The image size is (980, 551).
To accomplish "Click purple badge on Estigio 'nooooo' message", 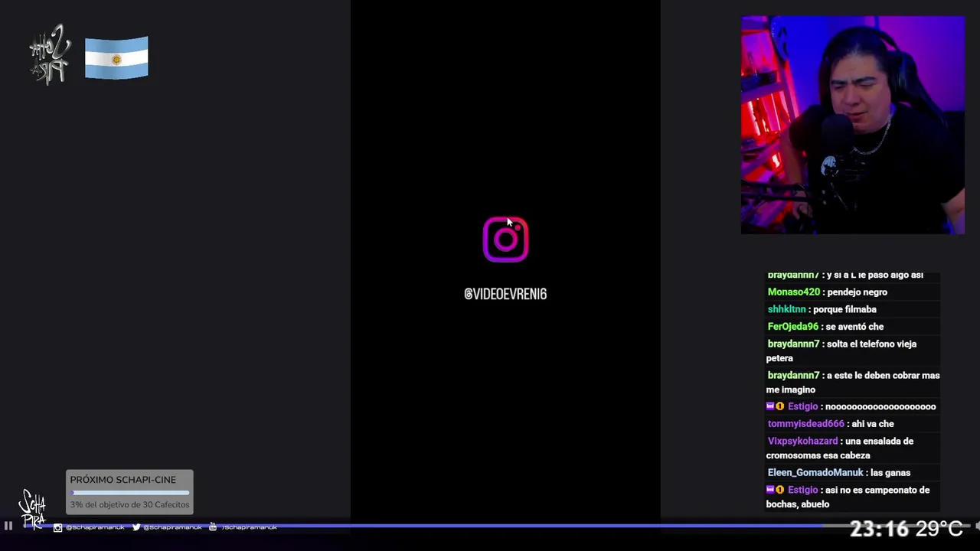I will coord(770,406).
